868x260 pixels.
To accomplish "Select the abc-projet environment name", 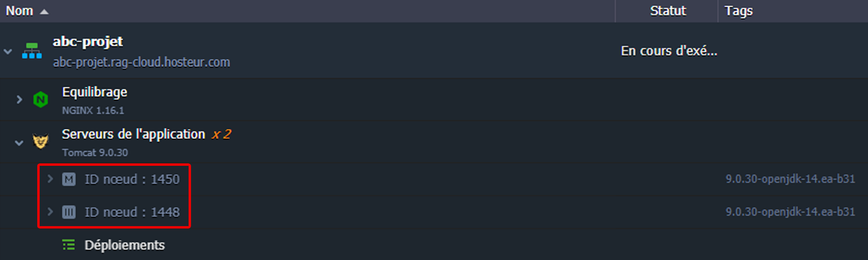I will point(88,41).
